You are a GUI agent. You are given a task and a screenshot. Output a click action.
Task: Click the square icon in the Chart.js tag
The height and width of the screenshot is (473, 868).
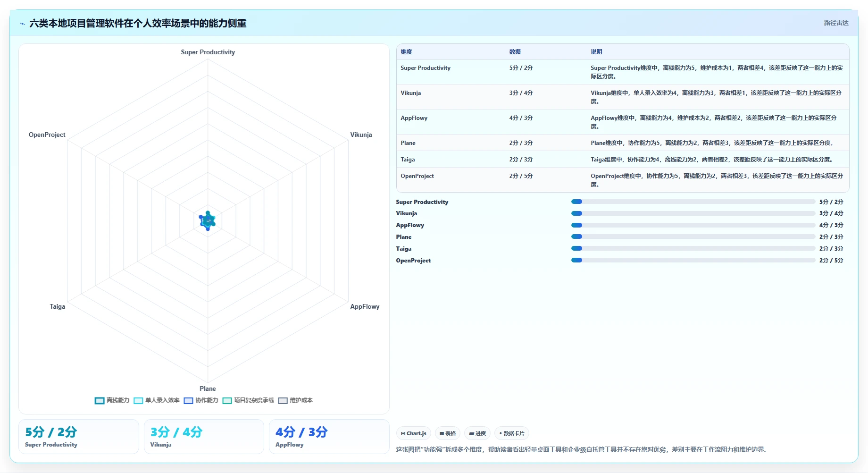403,433
